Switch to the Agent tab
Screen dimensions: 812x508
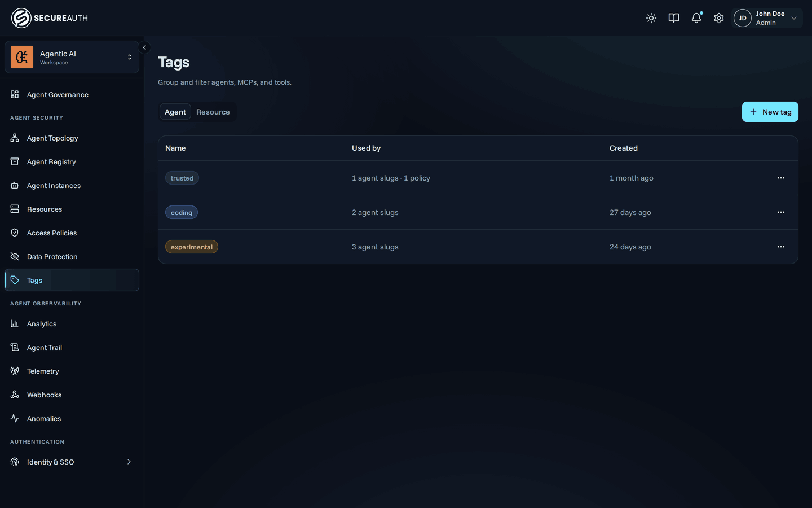175,112
